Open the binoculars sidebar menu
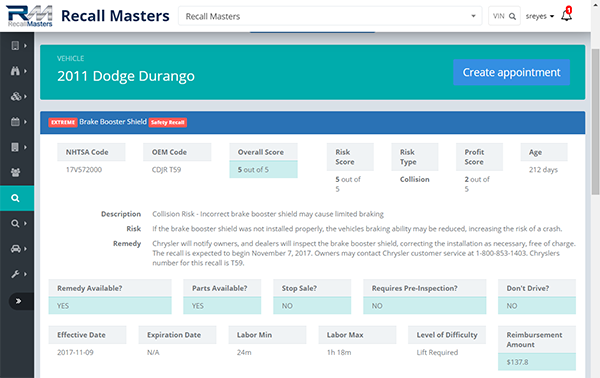This screenshot has height=378, width=600. click(15, 71)
